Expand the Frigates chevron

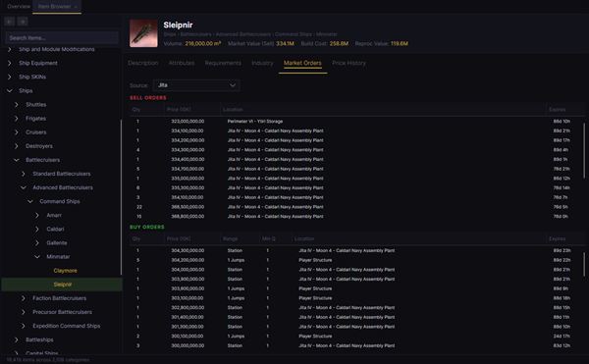pyautogui.click(x=17, y=119)
